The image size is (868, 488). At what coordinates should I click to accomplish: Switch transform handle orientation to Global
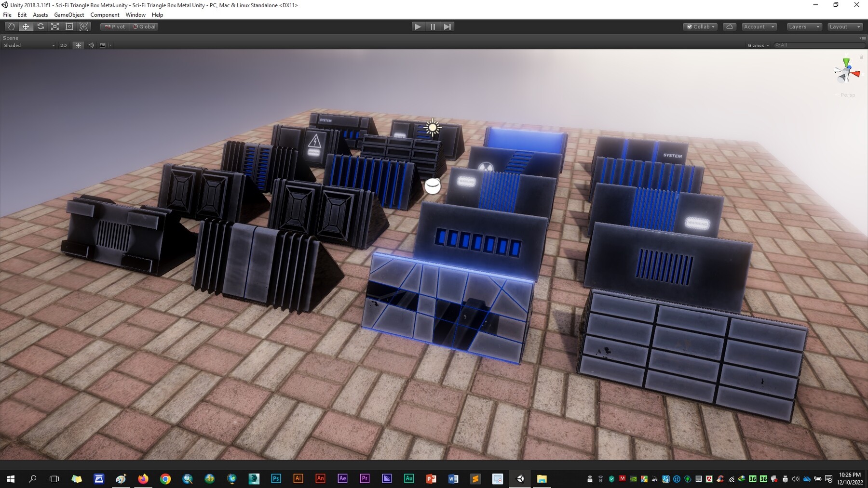coord(144,26)
